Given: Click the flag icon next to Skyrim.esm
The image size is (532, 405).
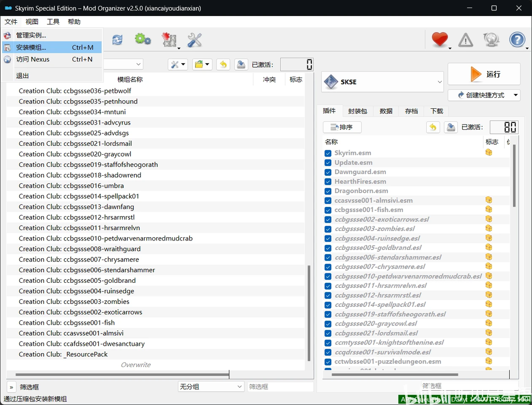Looking at the screenshot, I should coord(489,153).
